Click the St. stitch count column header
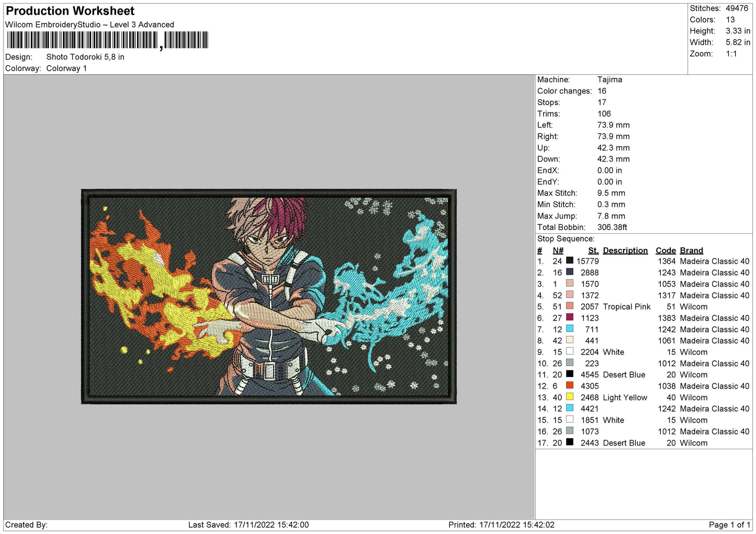Screen dimensions: 756x534 pos(593,251)
